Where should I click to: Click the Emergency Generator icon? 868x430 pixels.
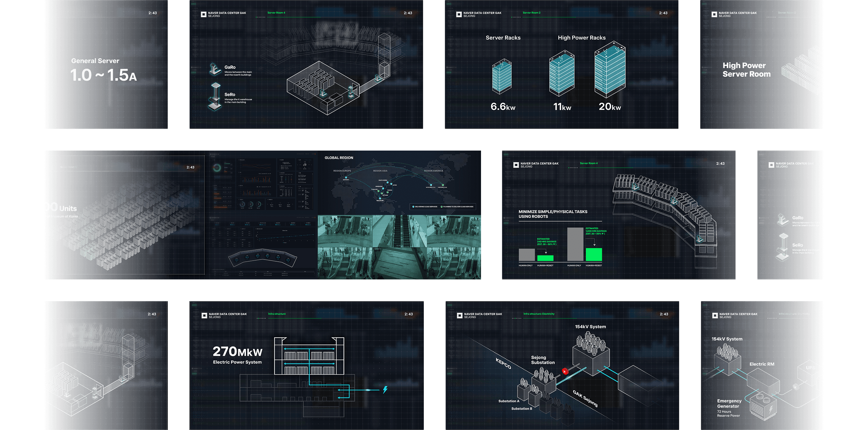coord(763,406)
